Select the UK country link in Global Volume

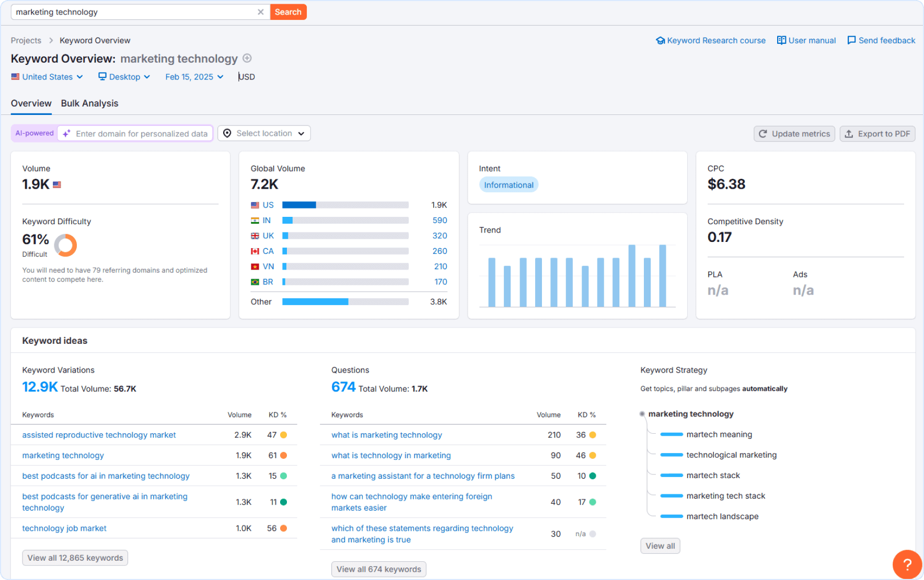click(x=268, y=236)
